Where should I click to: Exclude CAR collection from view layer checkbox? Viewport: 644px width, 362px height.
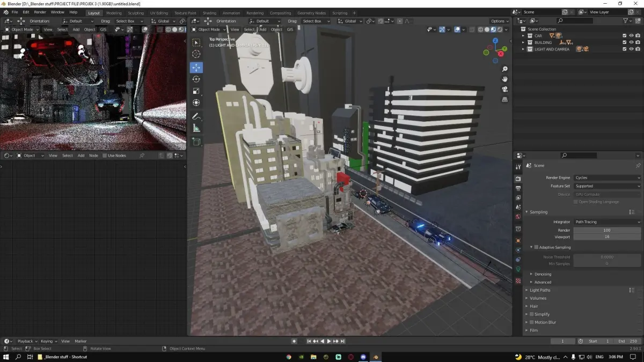point(624,36)
